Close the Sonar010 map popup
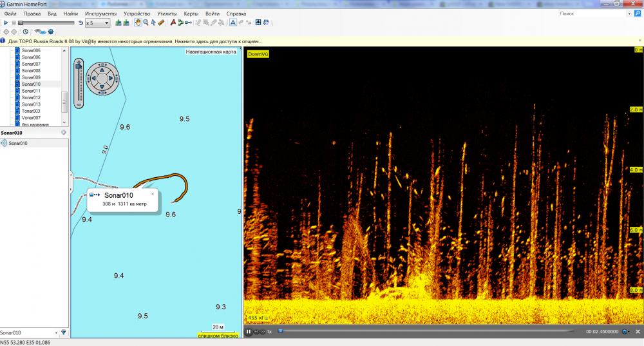 tap(153, 193)
